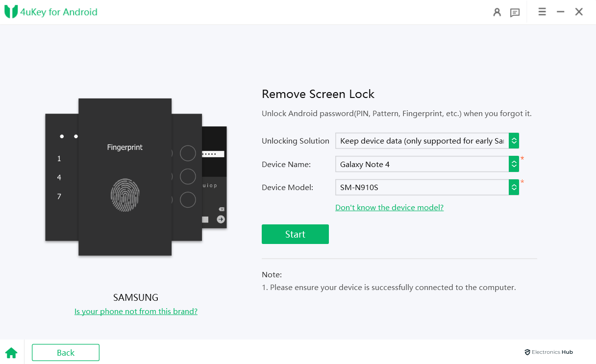Go to the home screen icon
This screenshot has width=596, height=364.
coord(11,352)
